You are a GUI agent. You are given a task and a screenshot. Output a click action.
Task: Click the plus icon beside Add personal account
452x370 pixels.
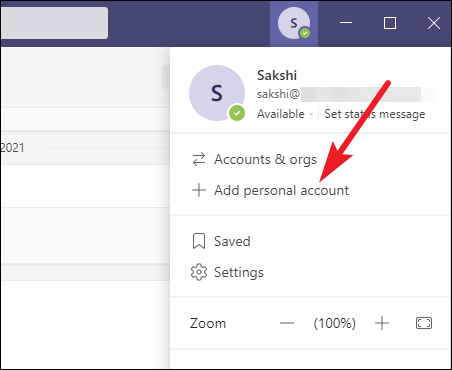coord(199,190)
